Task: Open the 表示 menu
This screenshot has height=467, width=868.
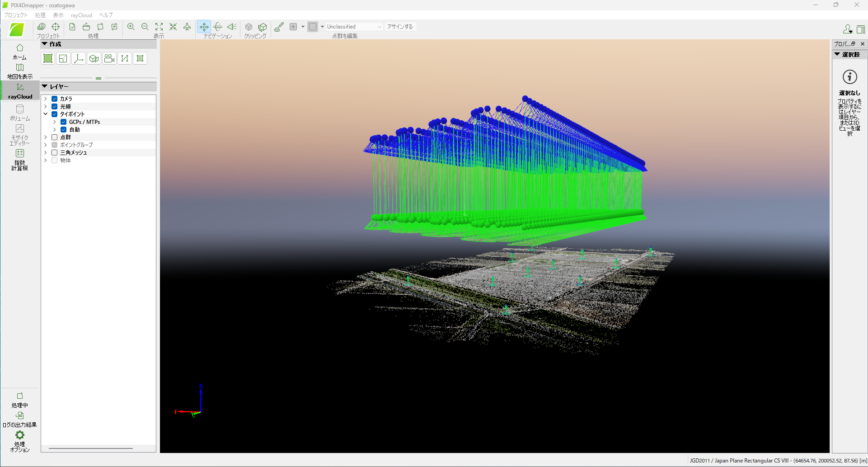Action: 58,15
